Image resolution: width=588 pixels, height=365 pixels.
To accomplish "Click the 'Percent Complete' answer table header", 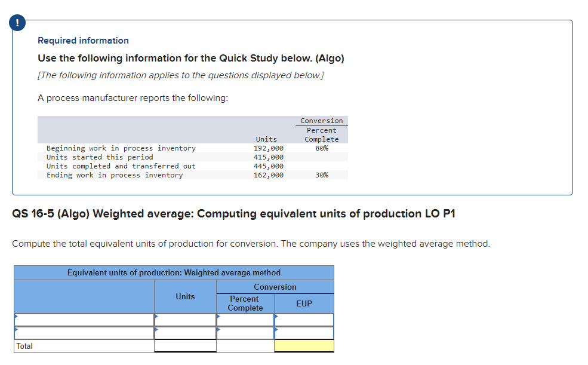I will [x=245, y=303].
